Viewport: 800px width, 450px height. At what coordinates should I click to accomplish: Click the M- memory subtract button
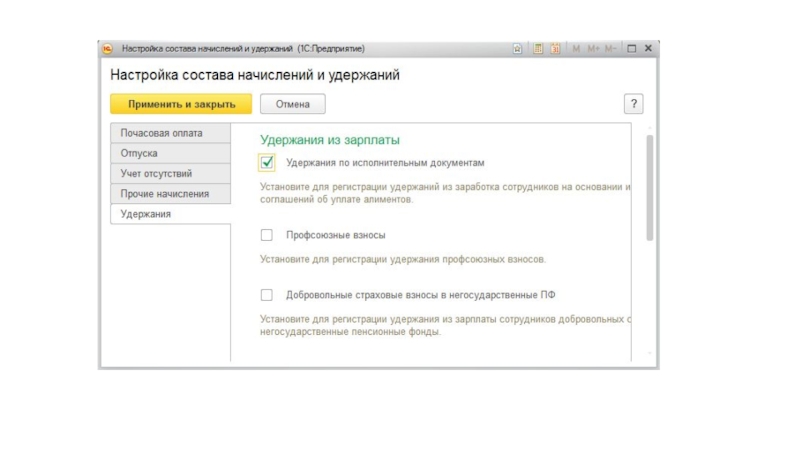coord(611,48)
